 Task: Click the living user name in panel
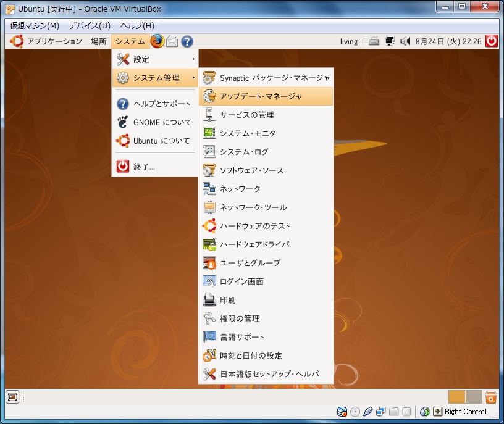pyautogui.click(x=349, y=42)
